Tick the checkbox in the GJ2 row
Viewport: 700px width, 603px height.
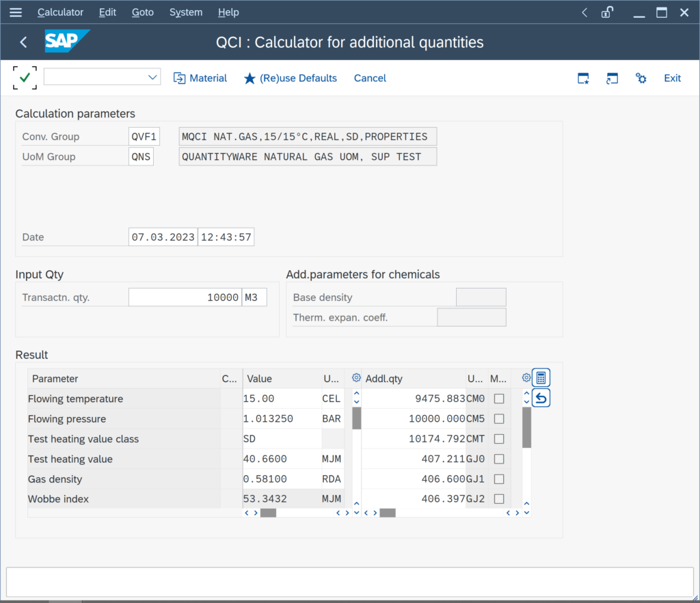coord(499,498)
